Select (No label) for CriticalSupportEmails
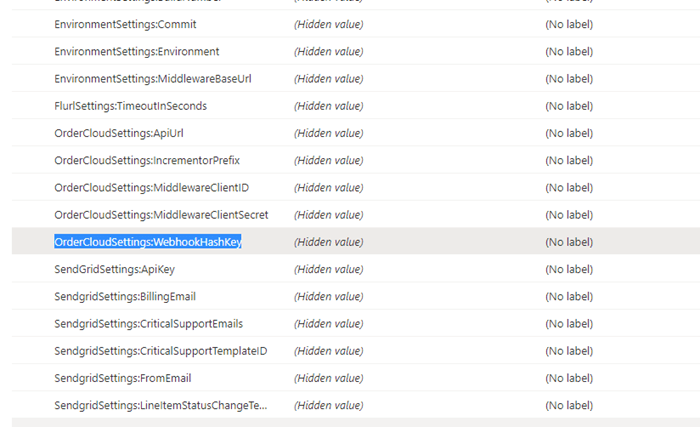This screenshot has height=427, width=700. [x=569, y=324]
